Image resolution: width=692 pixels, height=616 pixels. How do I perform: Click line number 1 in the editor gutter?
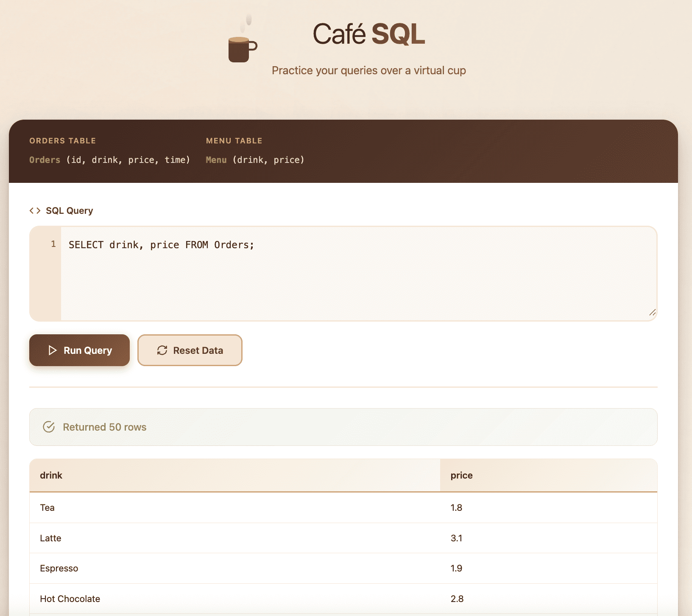pos(53,244)
